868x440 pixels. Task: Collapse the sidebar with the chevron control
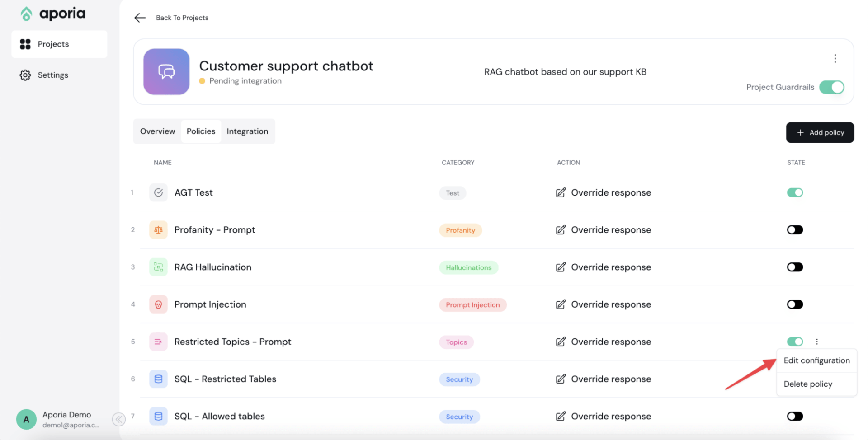point(118,419)
